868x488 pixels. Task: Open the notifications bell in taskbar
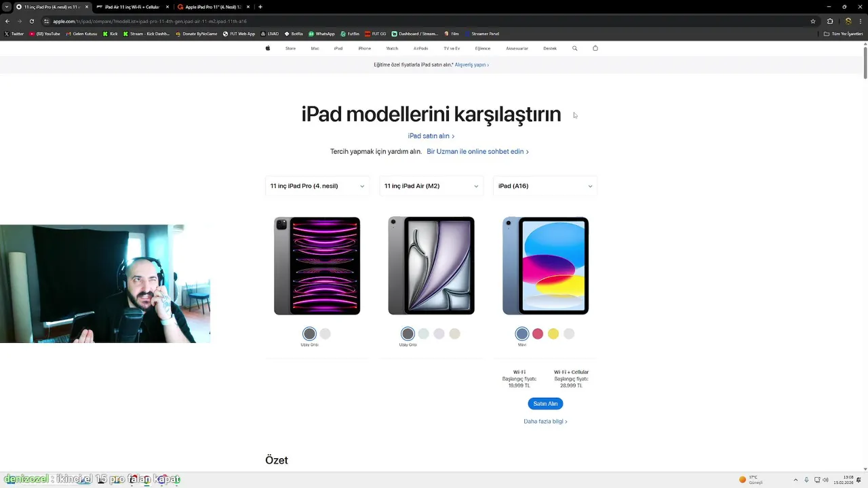pyautogui.click(x=859, y=480)
